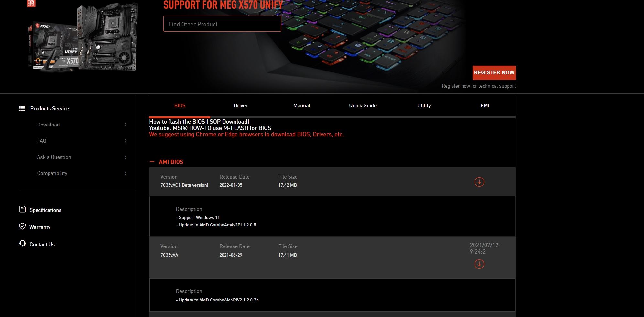The image size is (644, 317).
Task: Open the M-FLASH YouTube how-to link
Action: click(210, 128)
